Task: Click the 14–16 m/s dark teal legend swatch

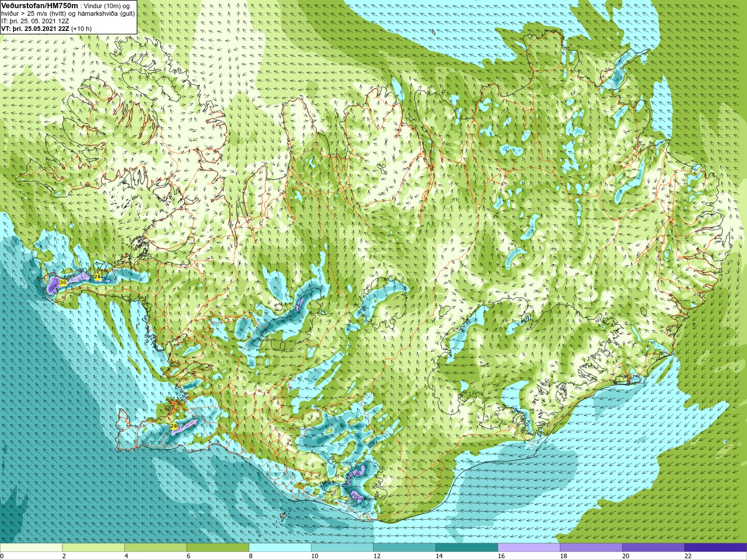Action: (x=467, y=548)
